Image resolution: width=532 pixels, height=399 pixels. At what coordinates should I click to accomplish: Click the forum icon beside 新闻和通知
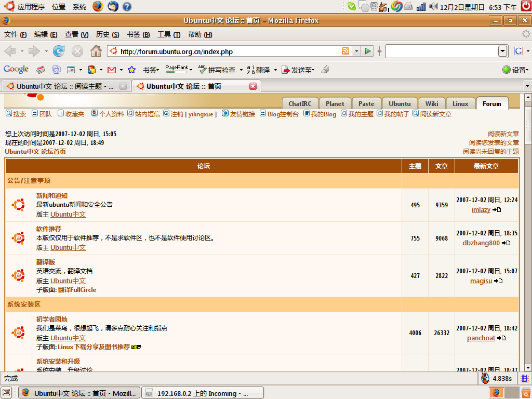click(18, 205)
